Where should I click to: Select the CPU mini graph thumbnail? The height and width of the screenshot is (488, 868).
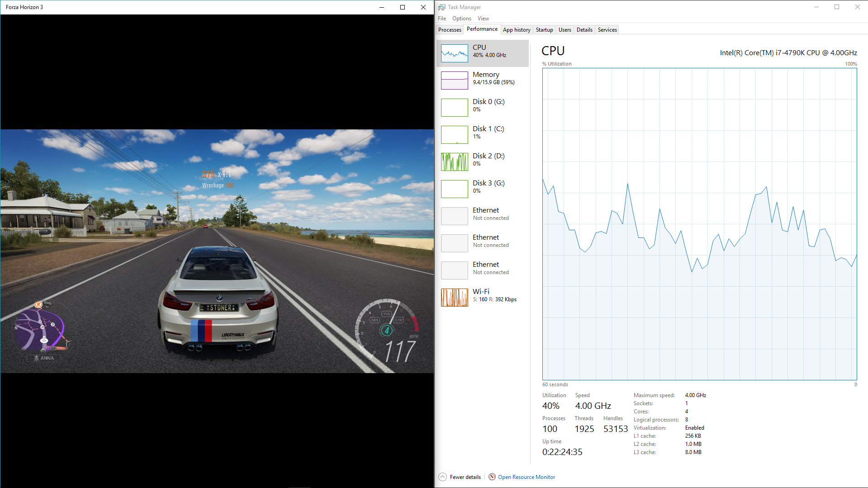coord(454,53)
